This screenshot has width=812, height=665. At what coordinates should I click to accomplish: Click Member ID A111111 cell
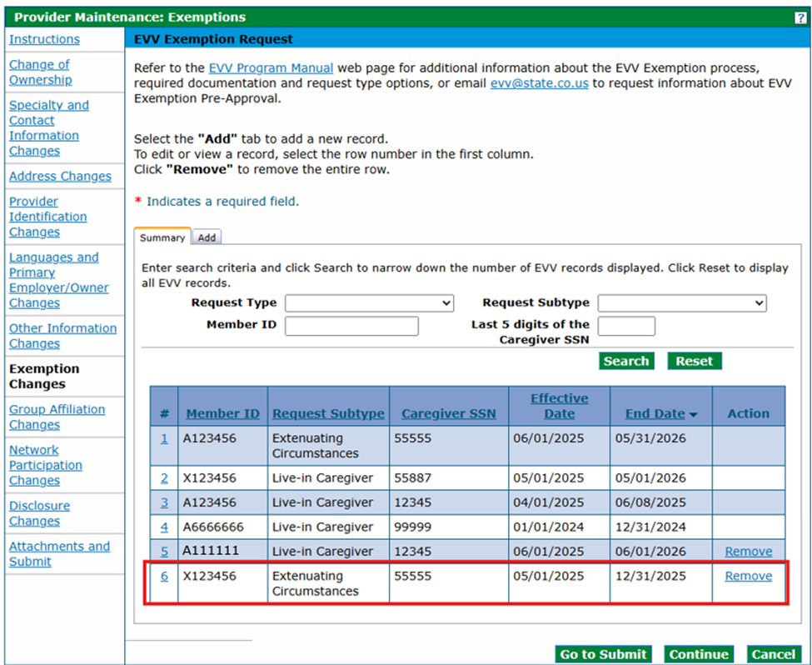(222, 551)
